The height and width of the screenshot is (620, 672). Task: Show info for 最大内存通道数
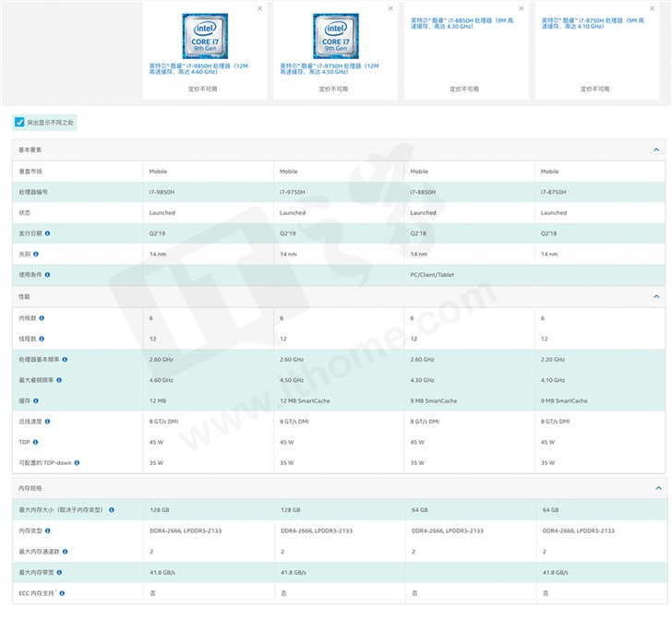coord(66,552)
